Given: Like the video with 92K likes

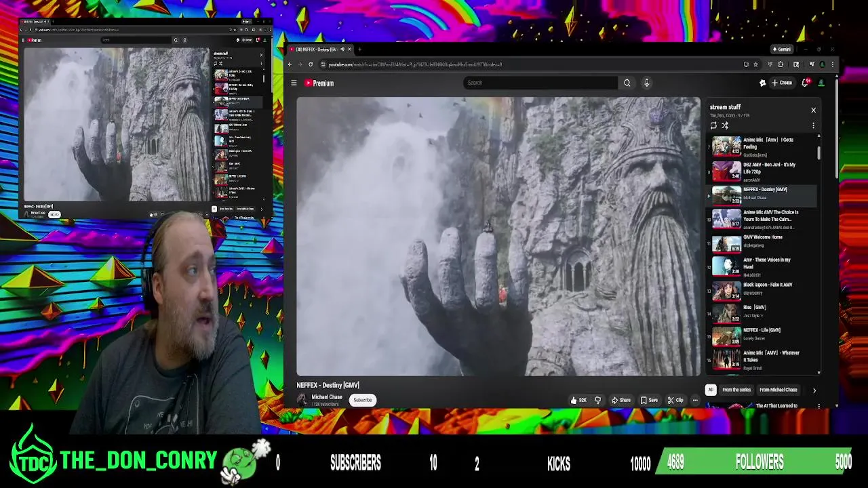Looking at the screenshot, I should (x=578, y=400).
